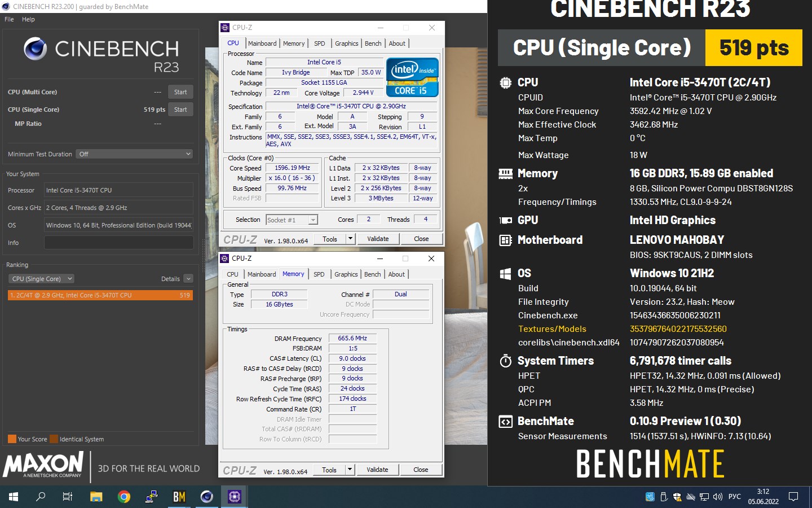The height and width of the screenshot is (508, 812).
Task: Click the BenchMate Motherboard icon
Action: click(x=506, y=240)
